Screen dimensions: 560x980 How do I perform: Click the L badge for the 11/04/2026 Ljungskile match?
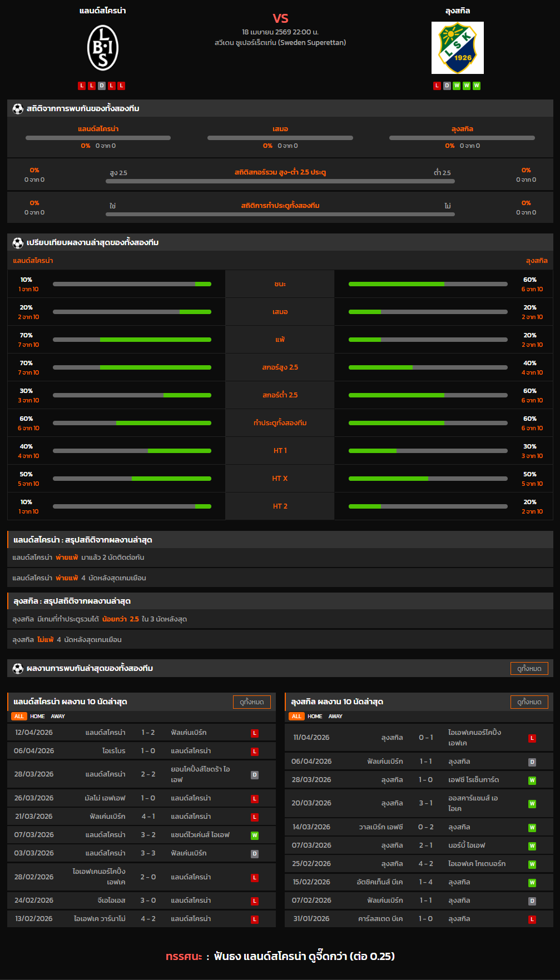click(532, 738)
